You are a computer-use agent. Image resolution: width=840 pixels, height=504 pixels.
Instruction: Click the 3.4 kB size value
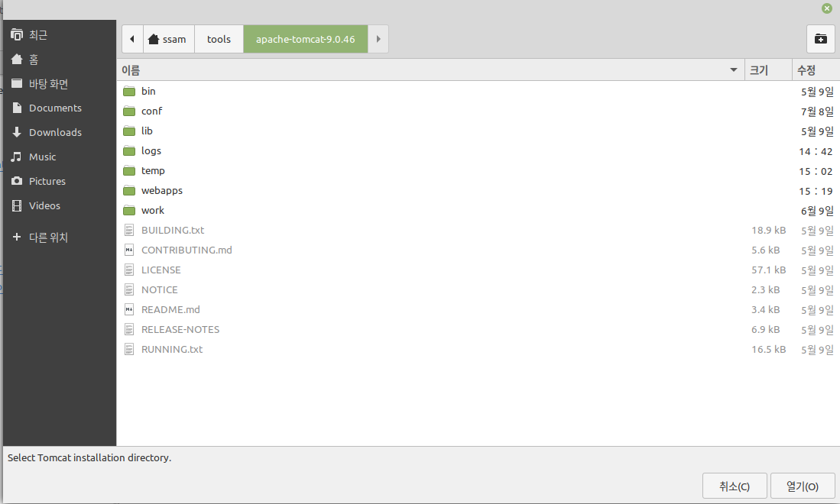(766, 310)
